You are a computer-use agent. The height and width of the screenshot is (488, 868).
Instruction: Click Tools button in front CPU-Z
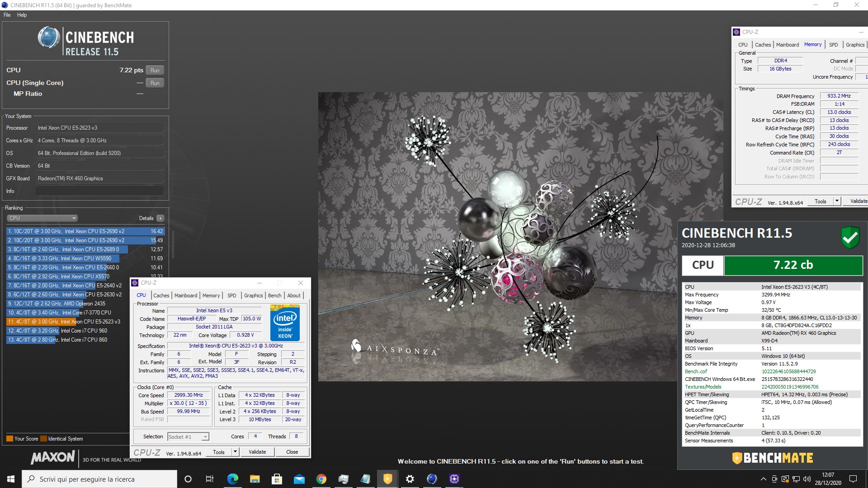tap(219, 452)
